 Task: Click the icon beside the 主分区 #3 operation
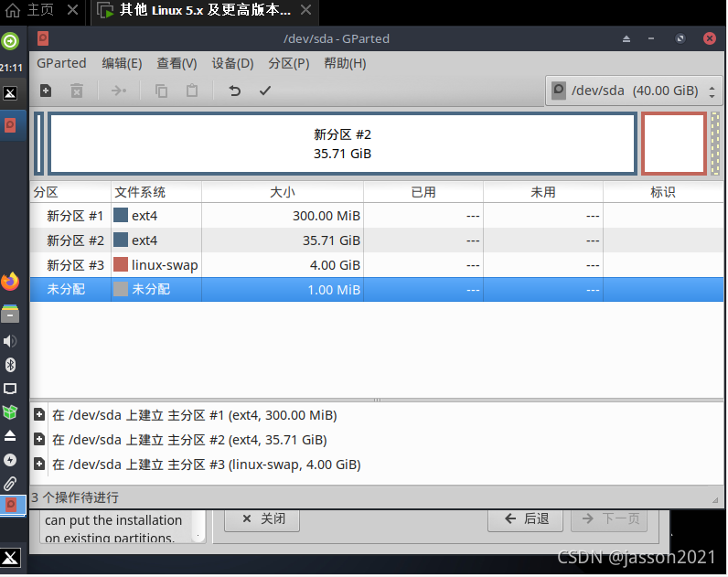[39, 464]
